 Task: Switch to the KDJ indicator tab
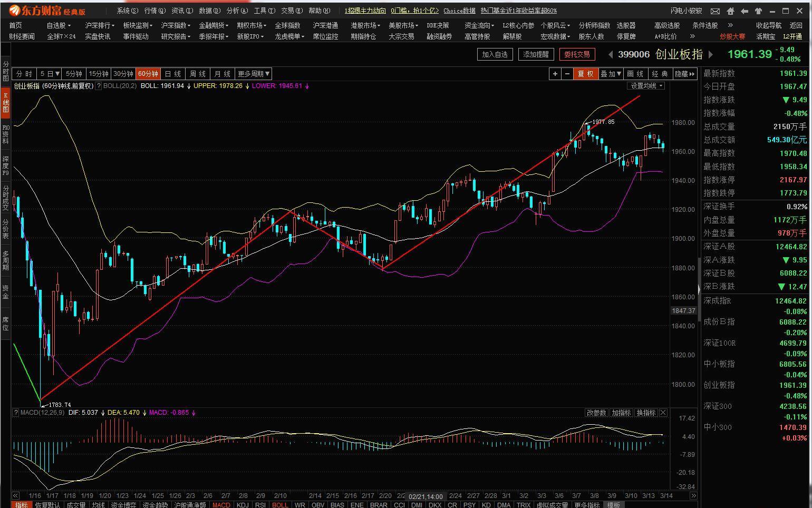pos(243,505)
